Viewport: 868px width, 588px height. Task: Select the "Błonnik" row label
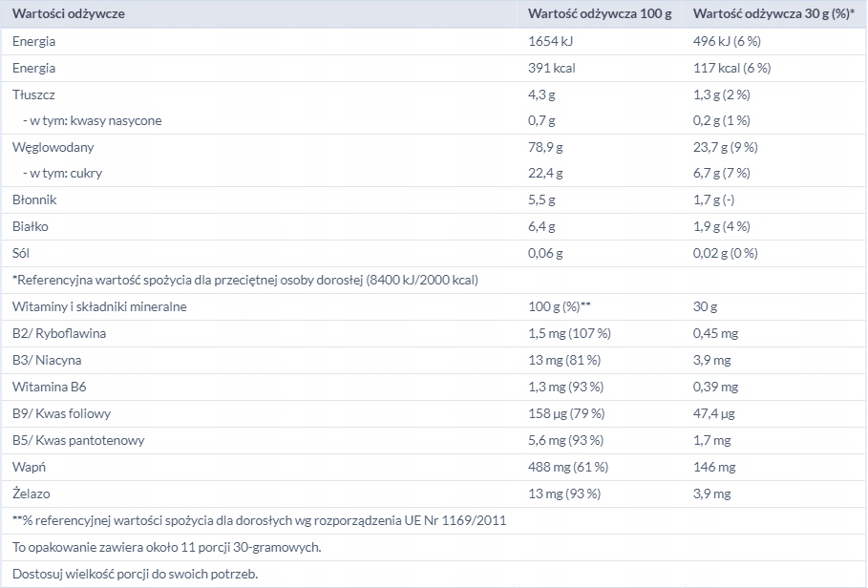pyautogui.click(x=34, y=200)
